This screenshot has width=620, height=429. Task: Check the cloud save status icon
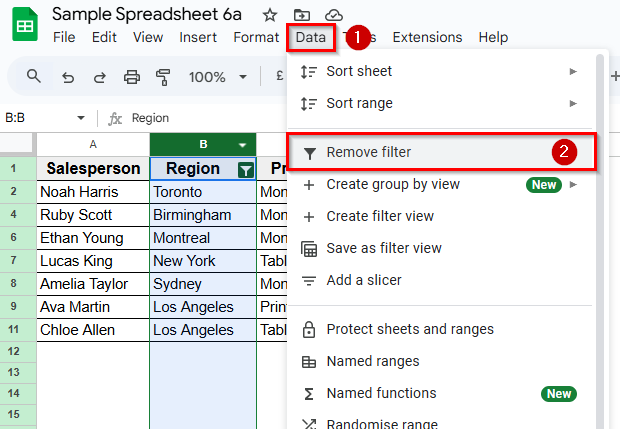(334, 15)
